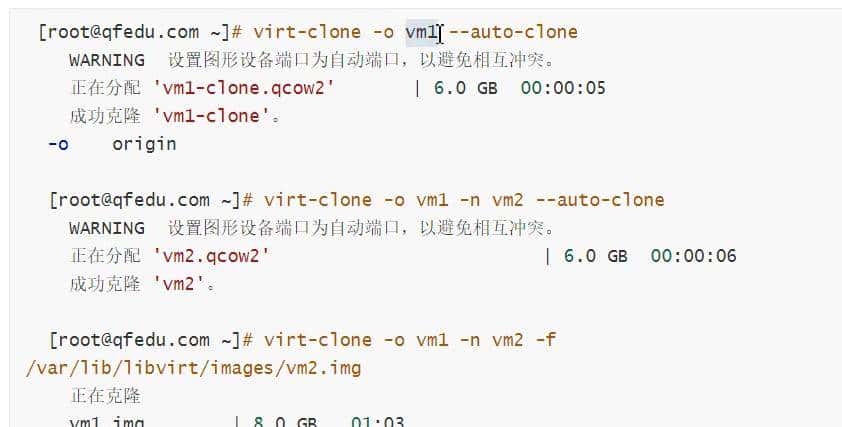Click the standalone -o option above origin
The image size is (842, 427).
point(58,144)
